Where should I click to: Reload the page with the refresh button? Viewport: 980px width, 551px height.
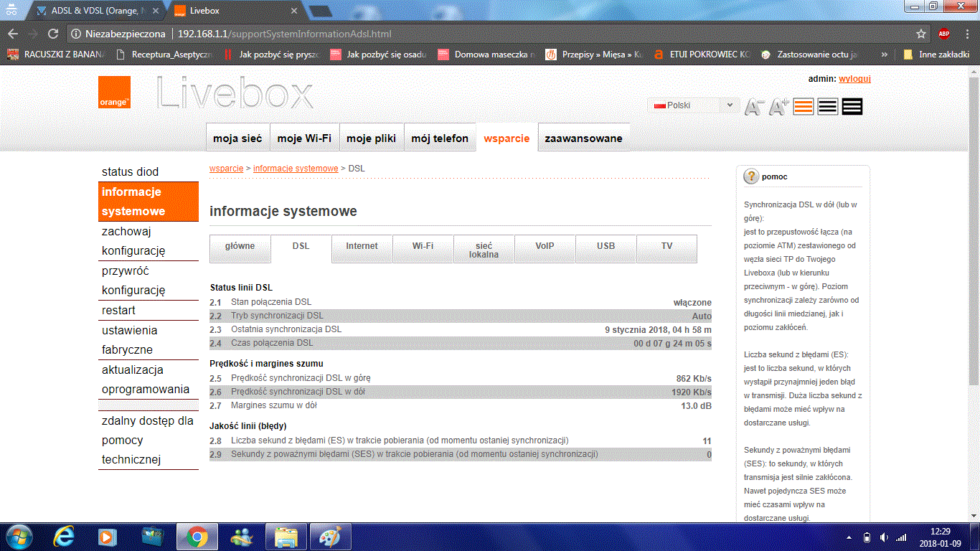point(53,34)
